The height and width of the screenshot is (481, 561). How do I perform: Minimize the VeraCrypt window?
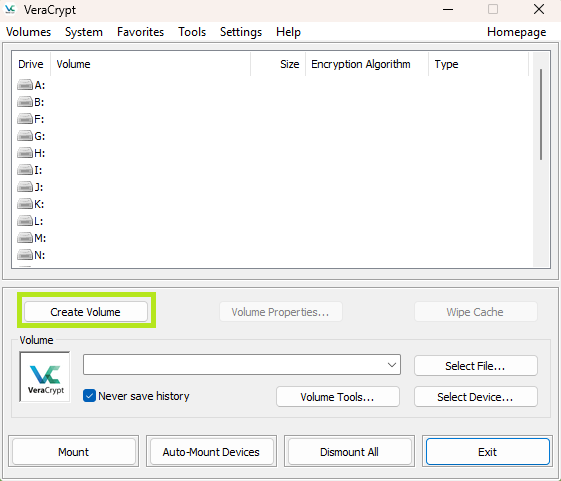tap(448, 9)
